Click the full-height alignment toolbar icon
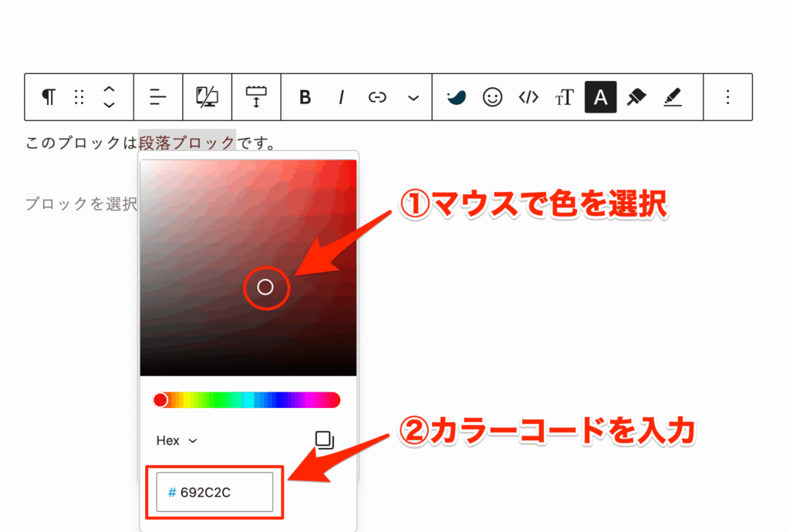The width and height of the screenshot is (790, 532). [256, 96]
